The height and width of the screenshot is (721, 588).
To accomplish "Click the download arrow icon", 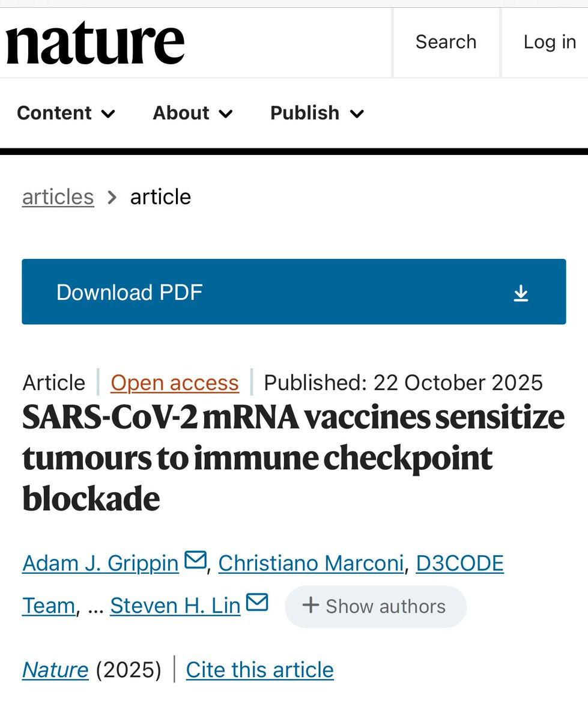I will coord(521,293).
